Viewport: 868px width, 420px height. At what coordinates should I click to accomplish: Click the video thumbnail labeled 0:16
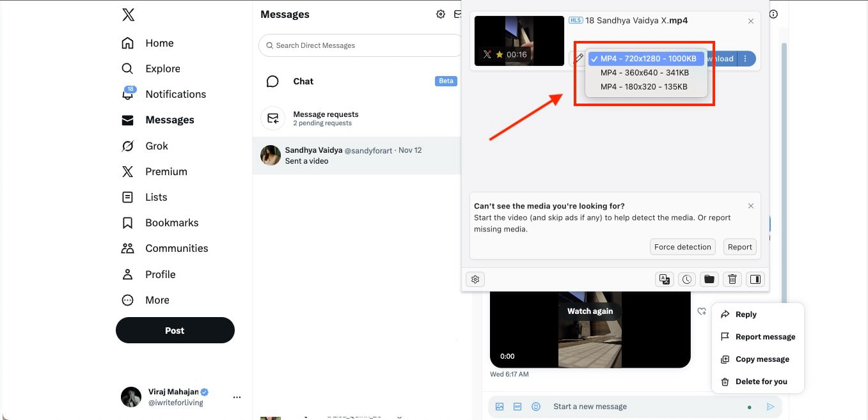519,40
